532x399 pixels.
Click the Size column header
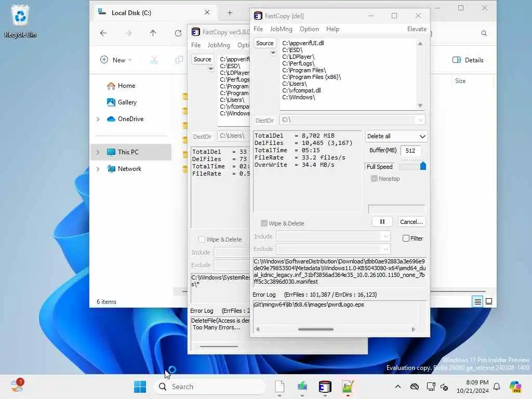coord(460,81)
